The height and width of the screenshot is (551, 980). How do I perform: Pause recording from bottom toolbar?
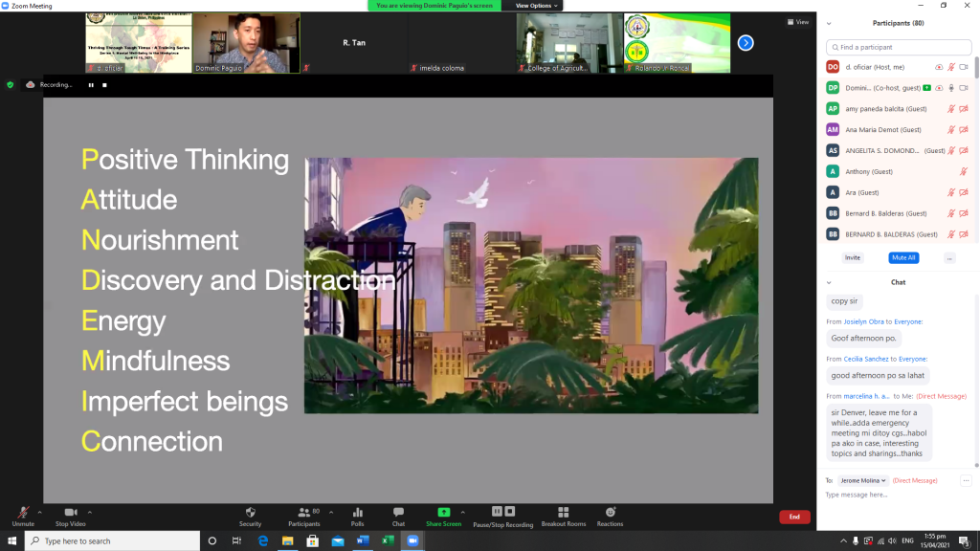pyautogui.click(x=497, y=511)
